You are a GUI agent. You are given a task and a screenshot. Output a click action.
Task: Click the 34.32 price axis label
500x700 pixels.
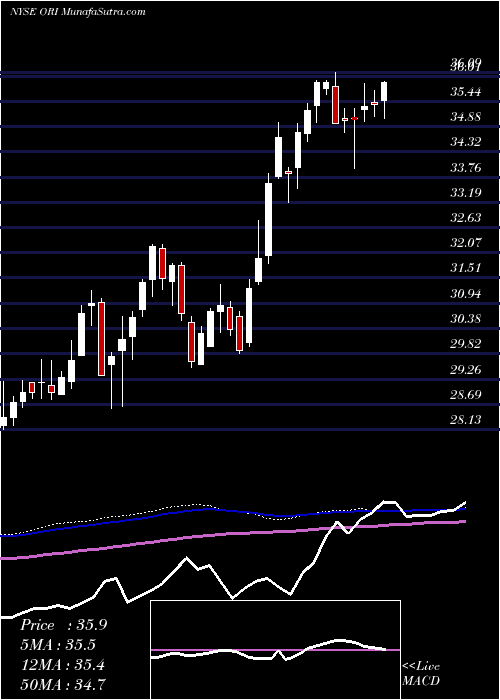click(466, 142)
